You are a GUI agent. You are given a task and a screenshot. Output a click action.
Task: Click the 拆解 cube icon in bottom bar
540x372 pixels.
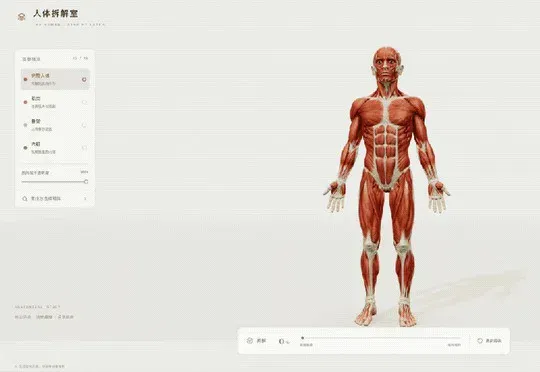click(250, 341)
